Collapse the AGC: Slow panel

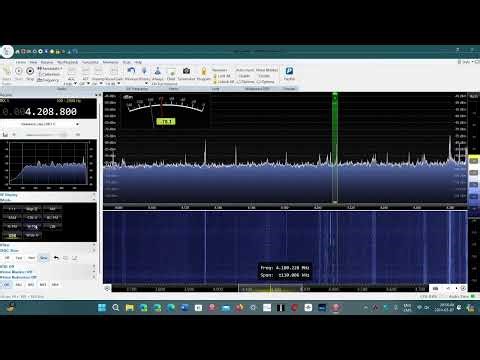(x=94, y=251)
